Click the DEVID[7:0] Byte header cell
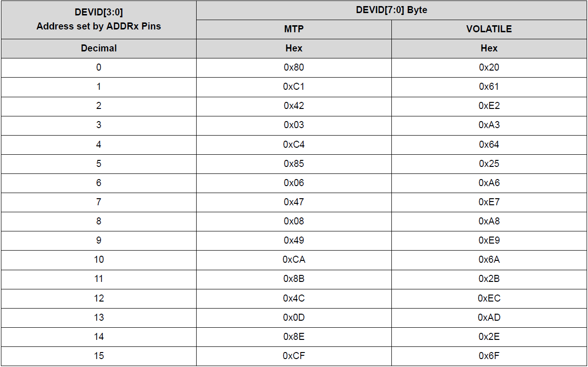The image size is (588, 367). [x=391, y=10]
